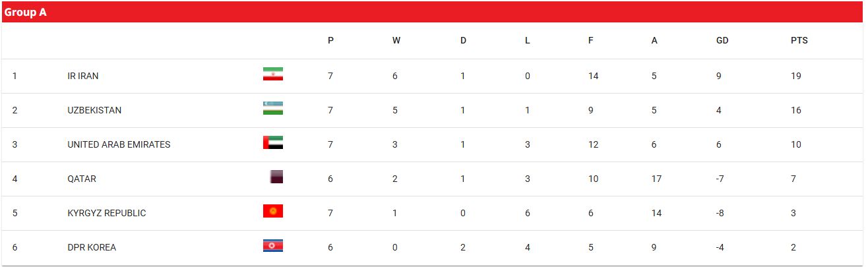This screenshot has width=868, height=267.
Task: Click IR Iran's 19 points value
Action: pos(796,76)
